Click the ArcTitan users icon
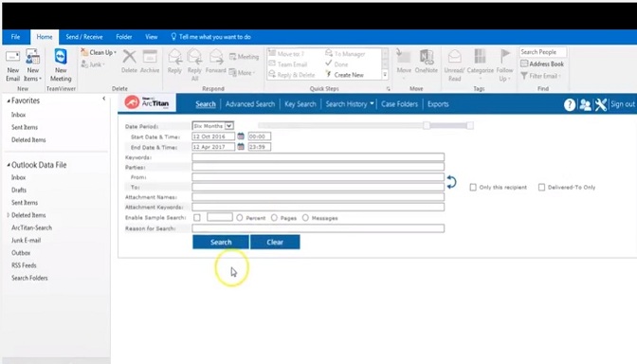The height and width of the screenshot is (364, 637). tap(585, 105)
